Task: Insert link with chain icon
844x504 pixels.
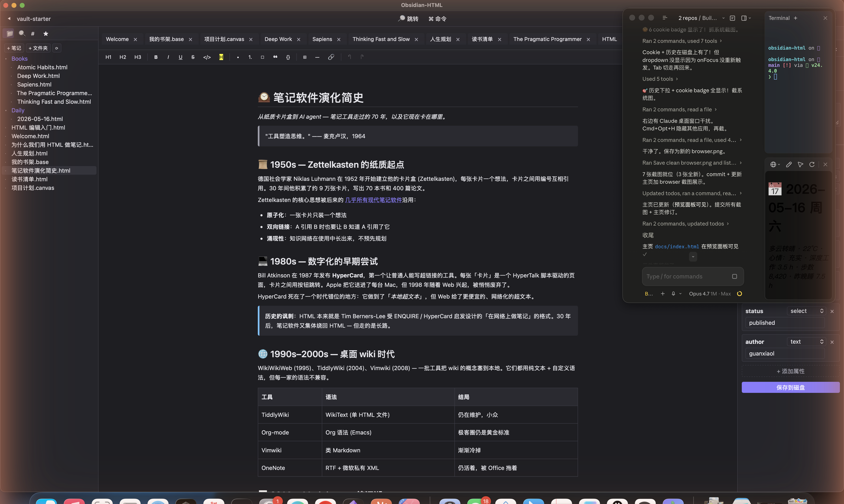Action: [331, 57]
